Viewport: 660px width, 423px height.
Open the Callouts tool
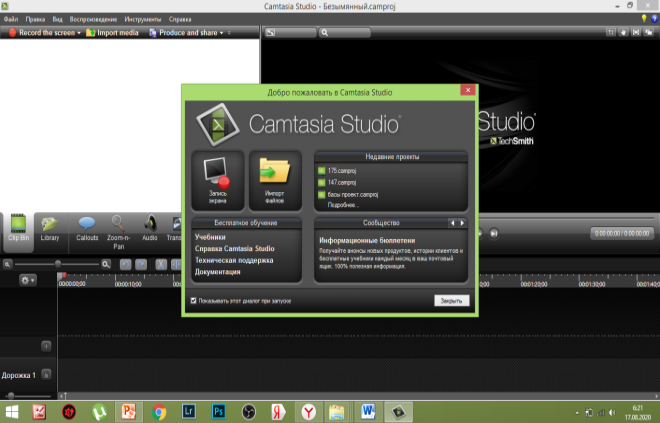click(x=87, y=229)
